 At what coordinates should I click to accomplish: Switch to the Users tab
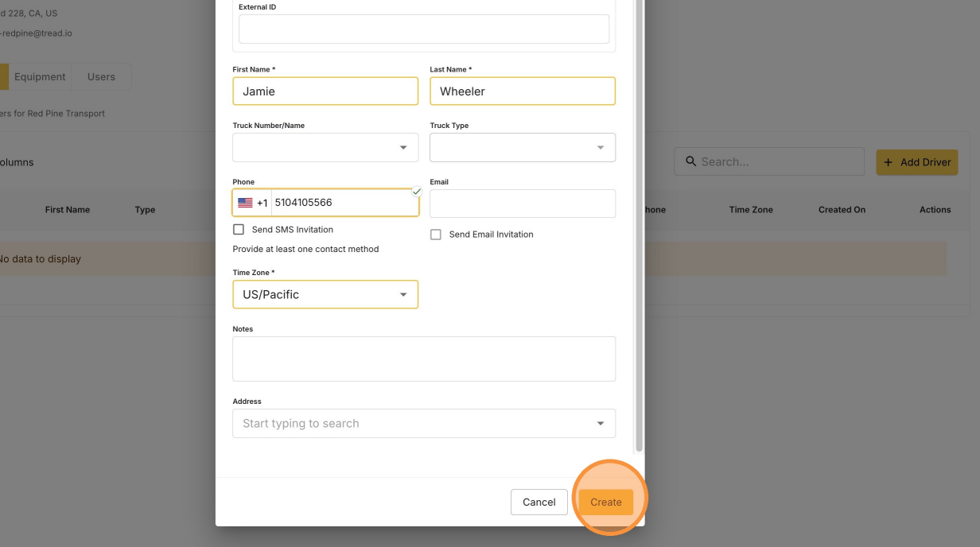101,77
